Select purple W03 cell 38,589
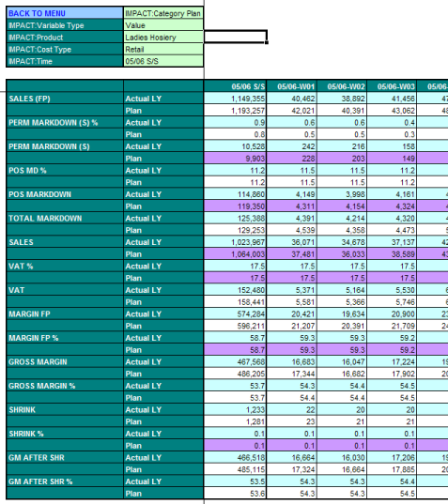This screenshot has height=504, width=448. [392, 254]
